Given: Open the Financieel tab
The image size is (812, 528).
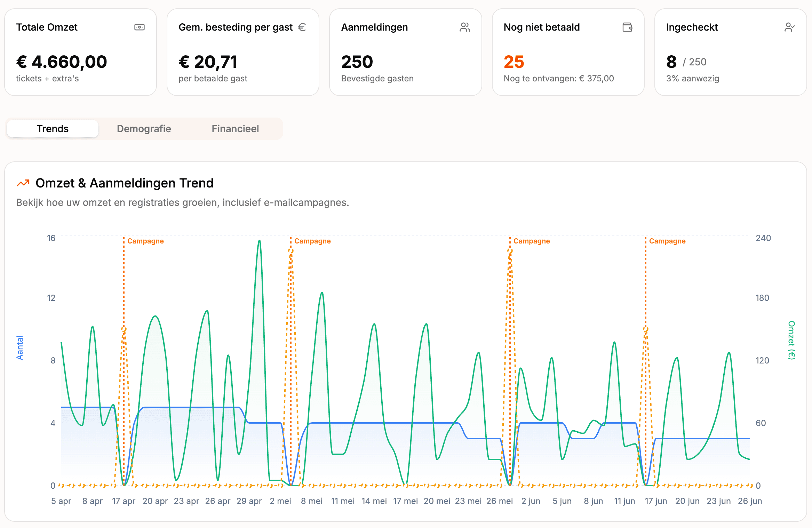Looking at the screenshot, I should point(235,129).
